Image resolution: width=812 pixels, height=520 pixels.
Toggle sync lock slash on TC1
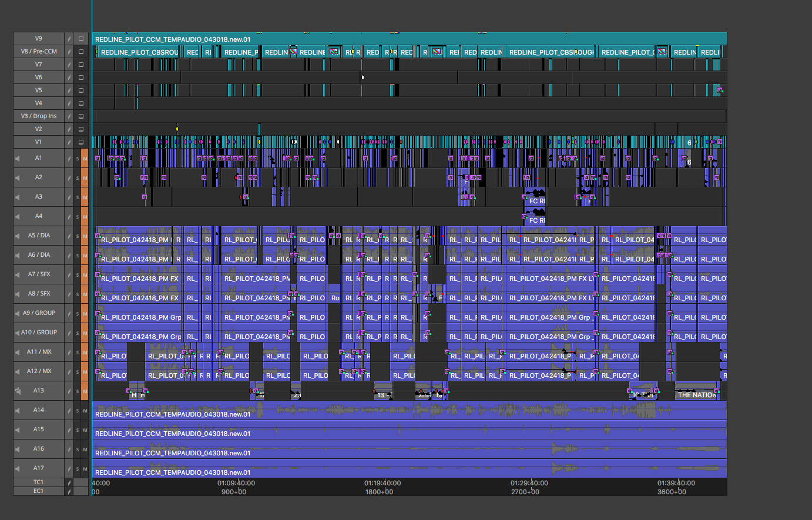pos(69,482)
